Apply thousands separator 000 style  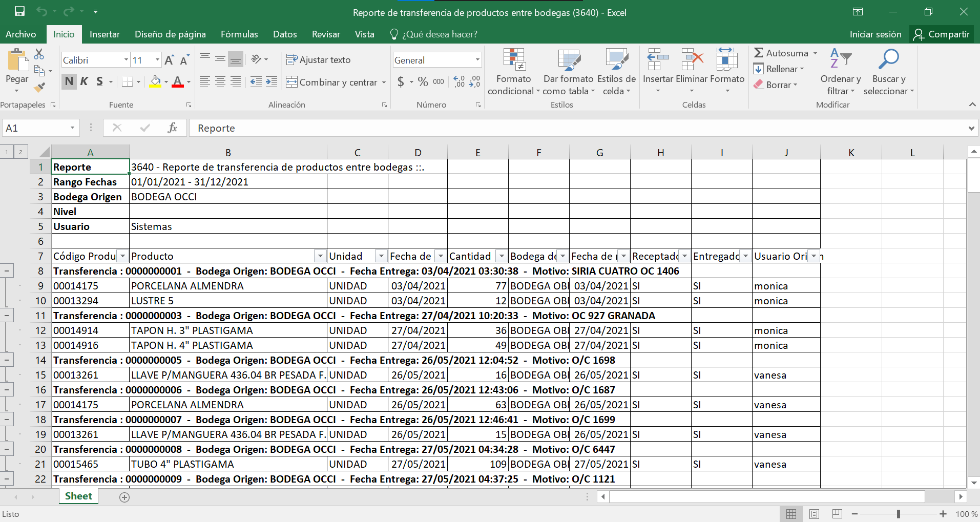(439, 81)
